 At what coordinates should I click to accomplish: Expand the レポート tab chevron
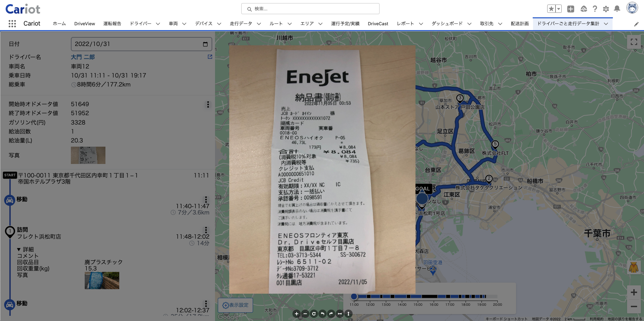[421, 24]
